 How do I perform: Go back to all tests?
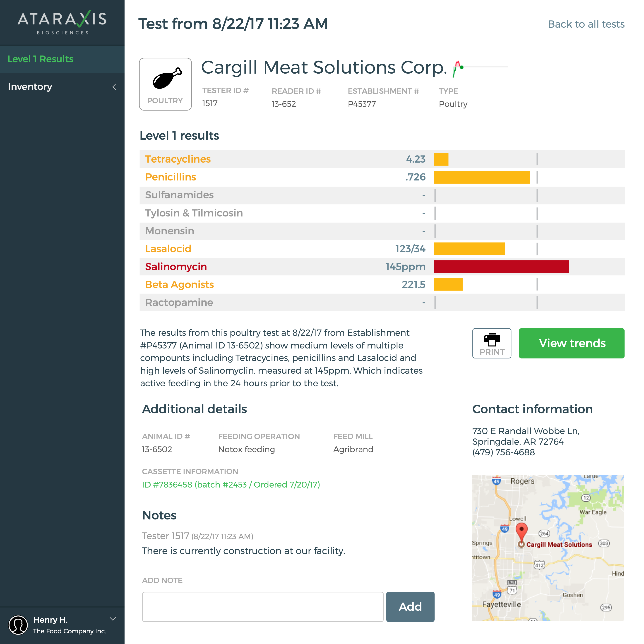click(586, 24)
